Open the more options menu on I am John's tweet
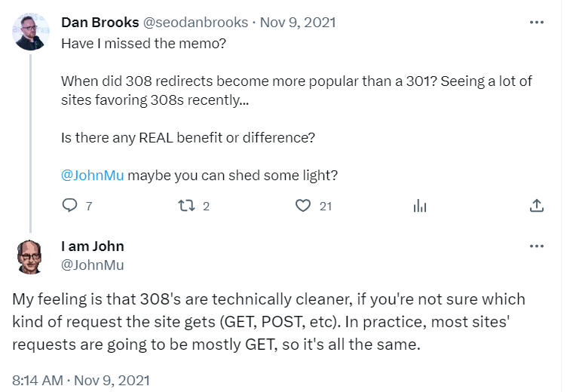Image resolution: width=570 pixels, height=392 pixels. click(x=537, y=246)
